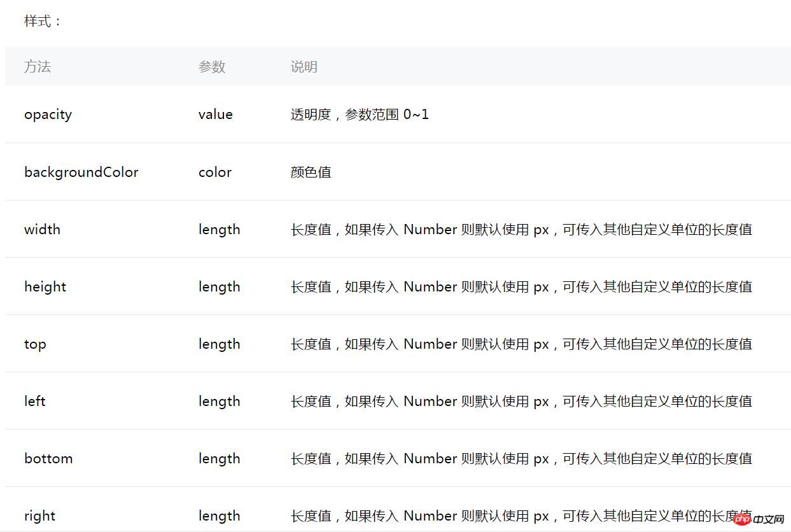The image size is (791, 532).
Task: Click the right method label
Action: point(39,515)
